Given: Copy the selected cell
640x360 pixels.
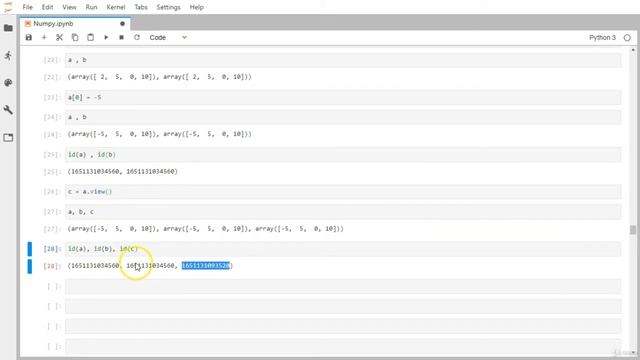Looking at the screenshot, I should (75, 38).
